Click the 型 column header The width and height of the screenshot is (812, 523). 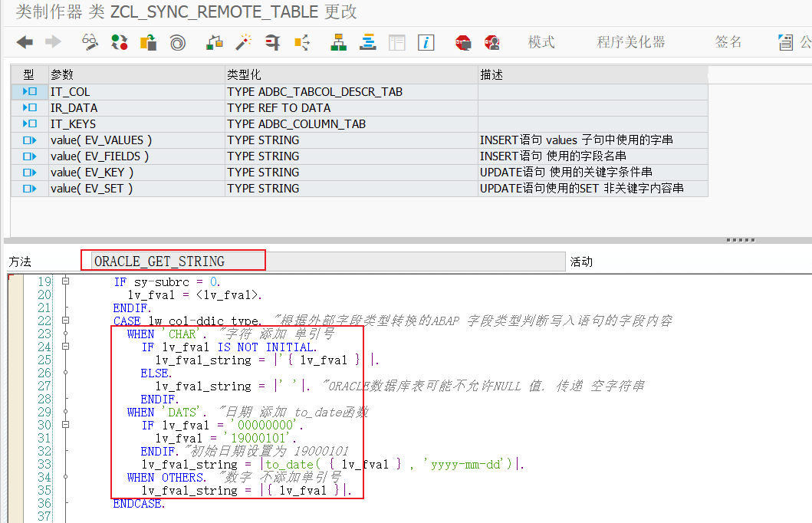click(x=29, y=75)
